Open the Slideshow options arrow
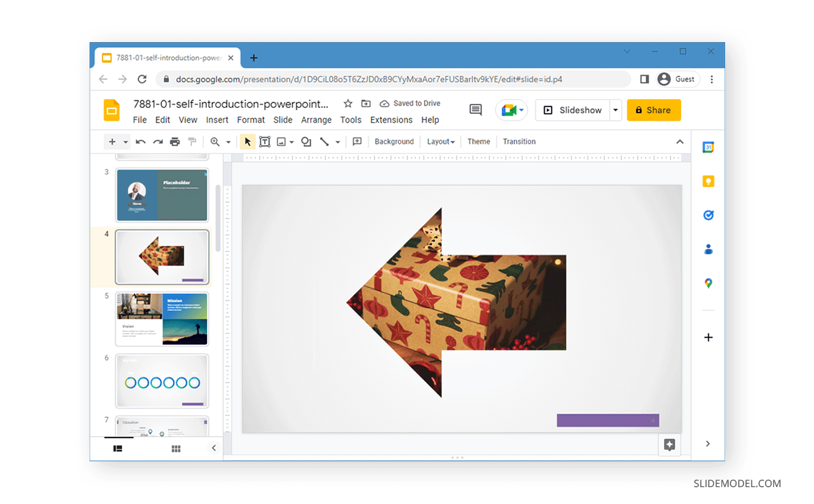 tap(615, 110)
